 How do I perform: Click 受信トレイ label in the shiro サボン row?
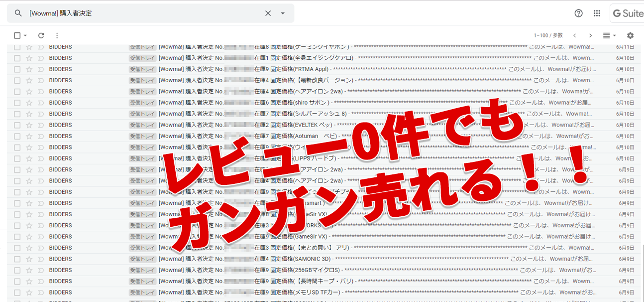[x=143, y=103]
